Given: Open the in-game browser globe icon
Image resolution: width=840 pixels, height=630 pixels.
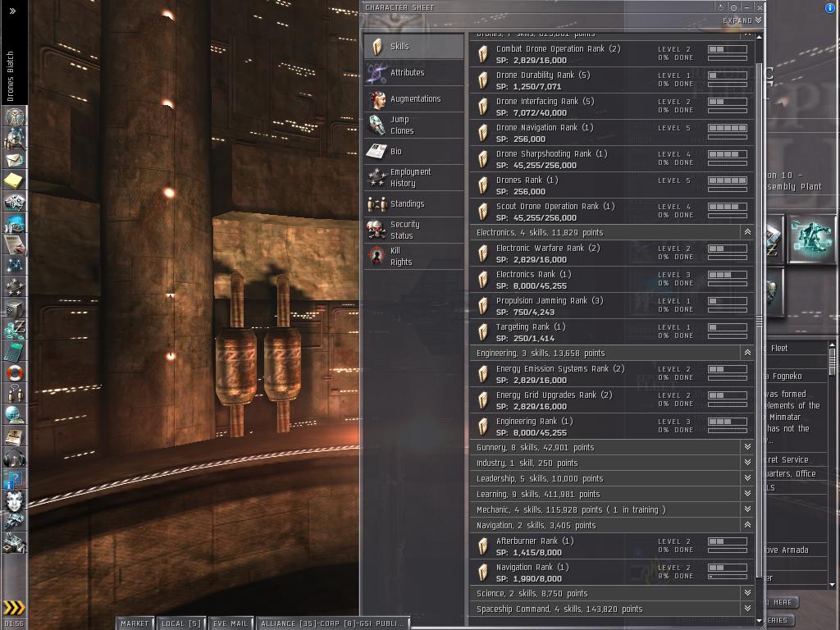Looking at the screenshot, I should (x=15, y=415).
